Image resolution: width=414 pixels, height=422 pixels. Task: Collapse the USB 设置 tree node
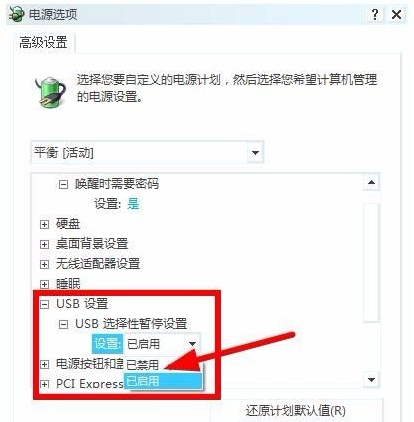(44, 304)
